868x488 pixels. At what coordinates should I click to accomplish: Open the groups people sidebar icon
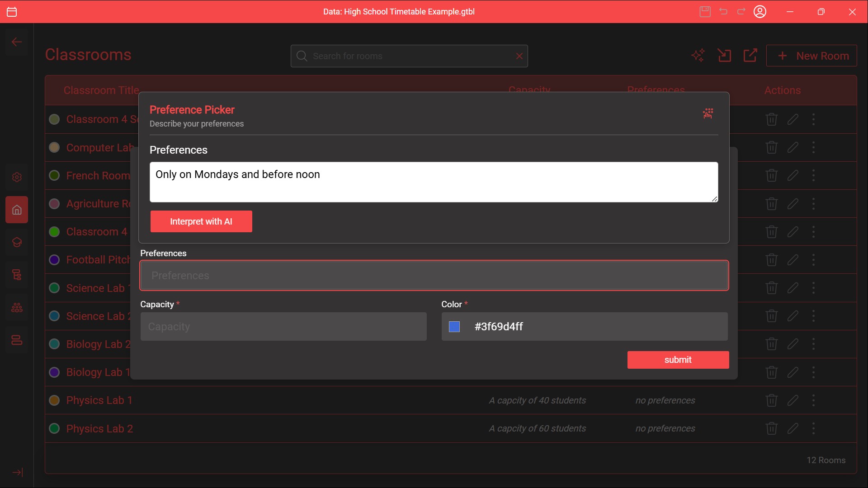17,308
